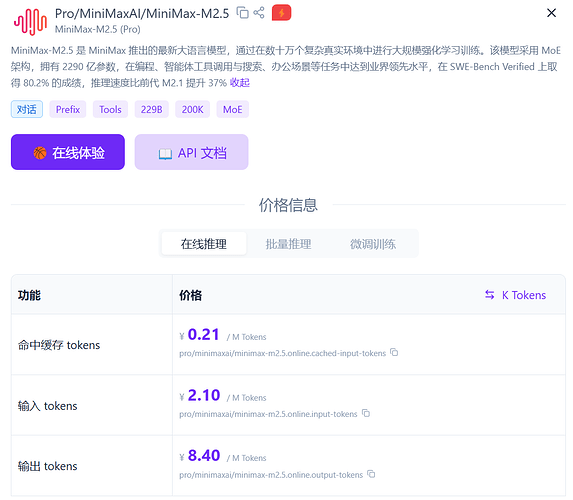Click the share icon beside model title
This screenshot has height=500, width=573.
[259, 13]
